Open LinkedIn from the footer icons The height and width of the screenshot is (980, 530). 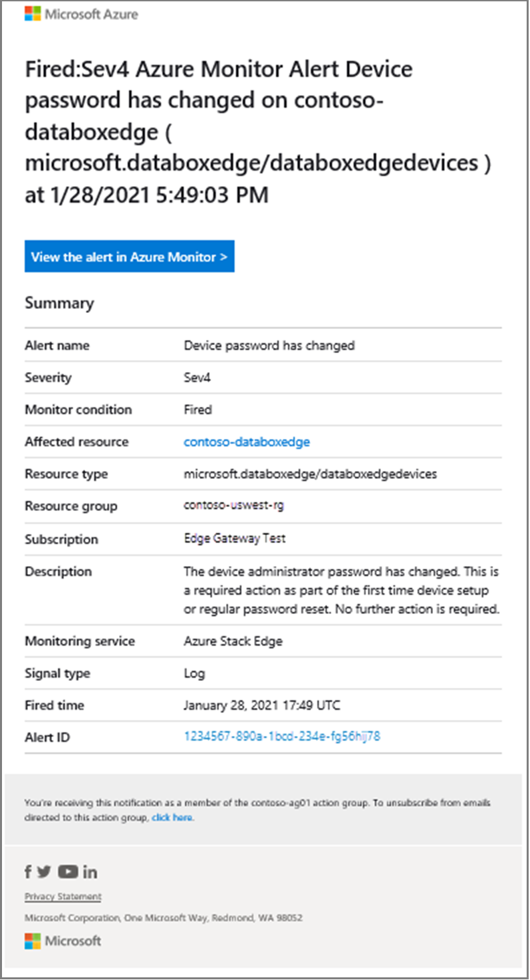point(90,872)
